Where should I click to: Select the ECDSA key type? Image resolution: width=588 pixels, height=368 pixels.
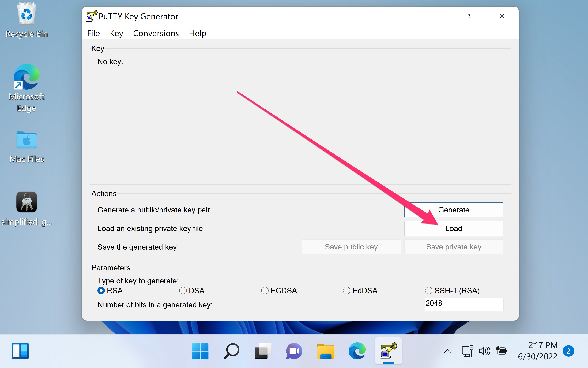point(279,291)
